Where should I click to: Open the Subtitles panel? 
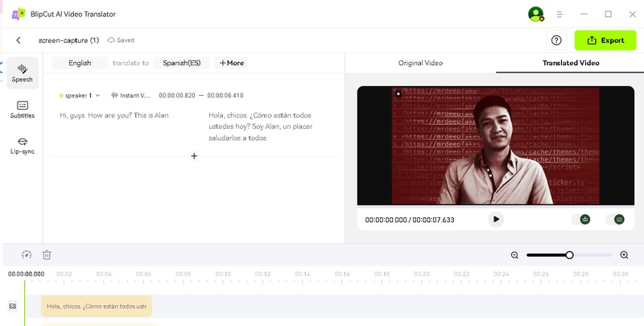pos(23,109)
